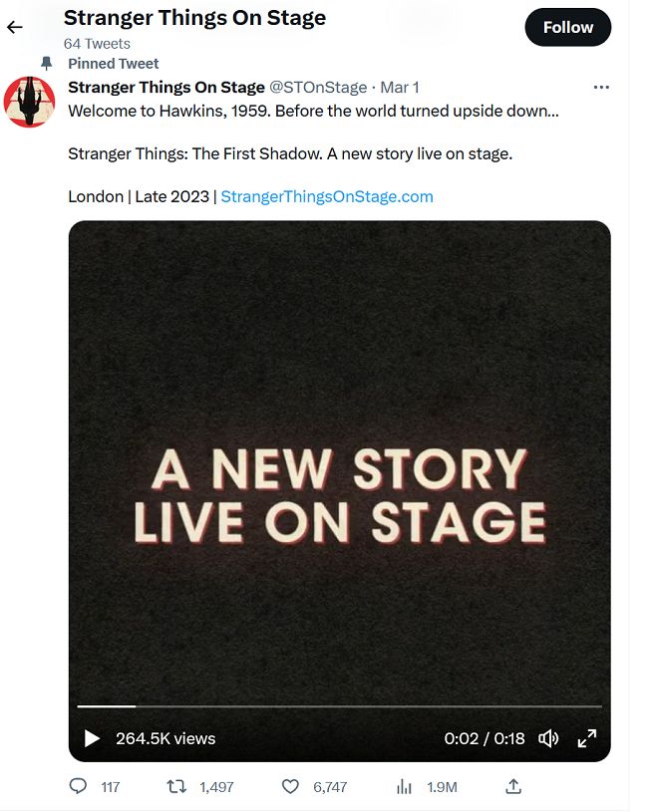Like the tweet with the heart icon
Image resolution: width=653 pixels, height=812 pixels.
coord(290,786)
